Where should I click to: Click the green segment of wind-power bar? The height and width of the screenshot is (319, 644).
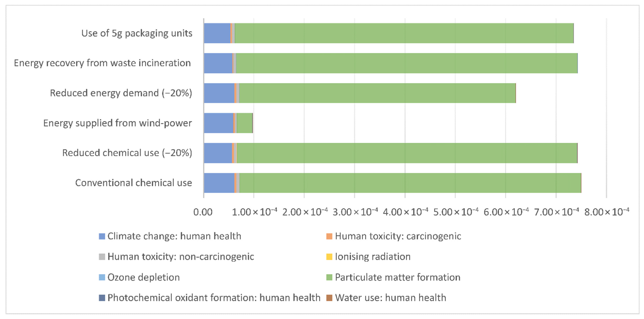point(245,123)
